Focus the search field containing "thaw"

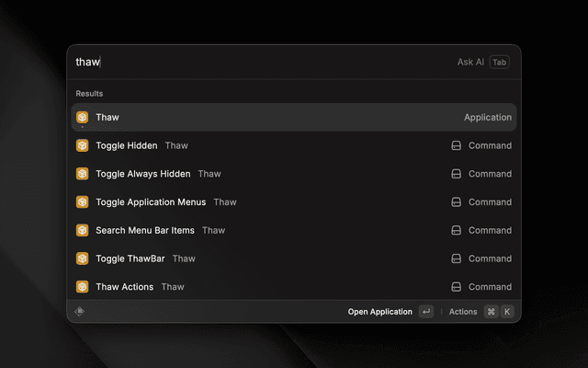257,62
